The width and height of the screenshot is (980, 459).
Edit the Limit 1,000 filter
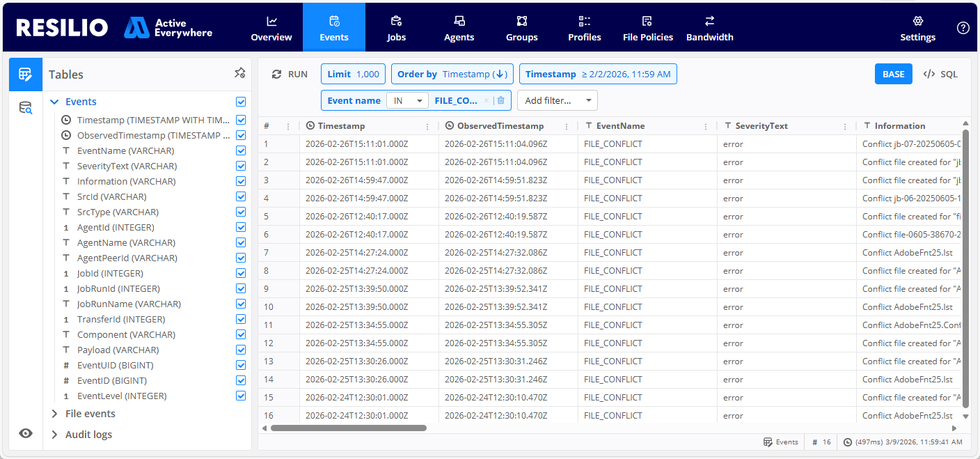pyautogui.click(x=354, y=75)
